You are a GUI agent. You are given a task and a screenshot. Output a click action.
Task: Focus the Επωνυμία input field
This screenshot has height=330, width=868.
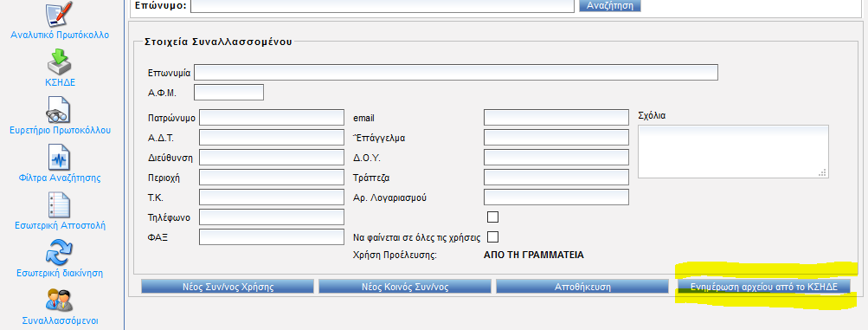pos(456,73)
